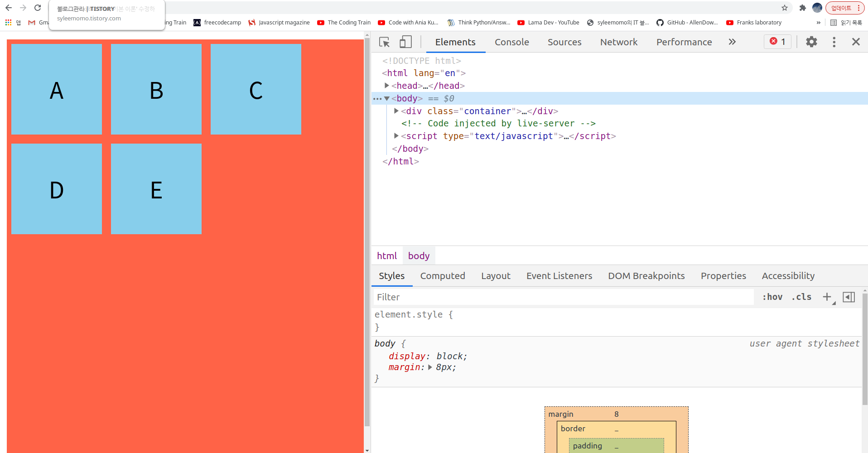Image resolution: width=868 pixels, height=453 pixels.
Task: Click the blue box labeled A
Action: click(x=57, y=89)
